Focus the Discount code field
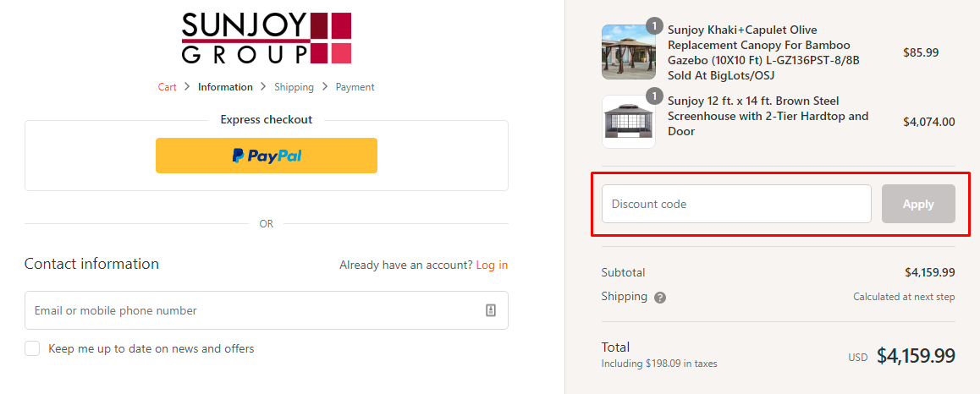Screen dimensions: 980x394 point(735,204)
